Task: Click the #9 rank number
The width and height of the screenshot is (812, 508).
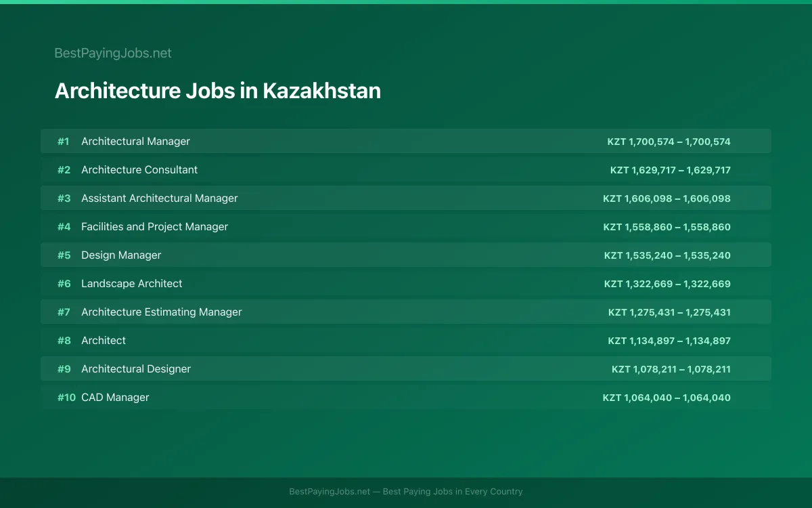Action: click(x=64, y=369)
